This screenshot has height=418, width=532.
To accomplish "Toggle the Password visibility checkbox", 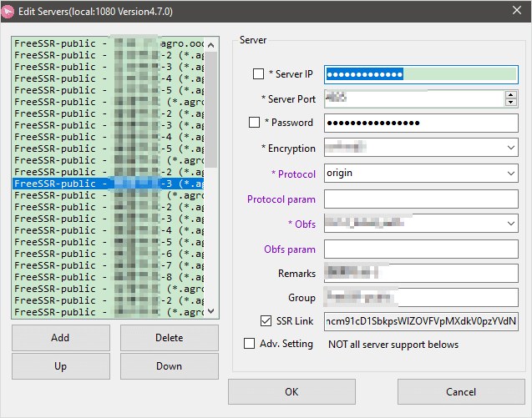I will (x=255, y=123).
